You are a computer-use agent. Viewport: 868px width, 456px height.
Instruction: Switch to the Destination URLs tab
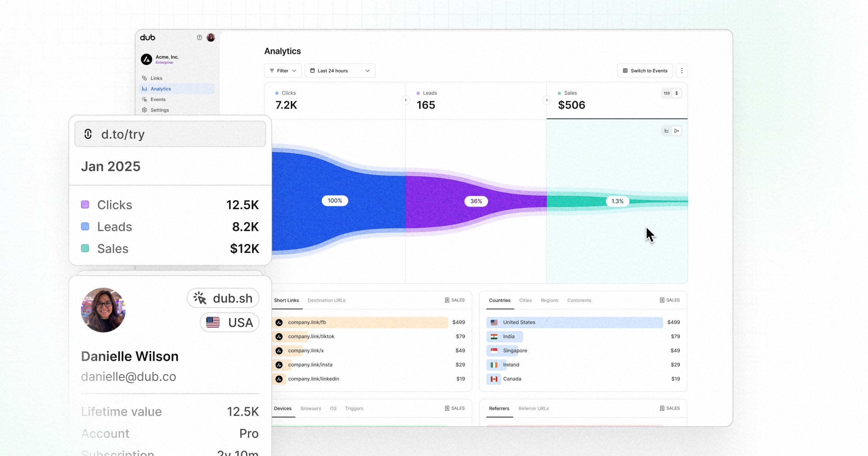(x=327, y=300)
